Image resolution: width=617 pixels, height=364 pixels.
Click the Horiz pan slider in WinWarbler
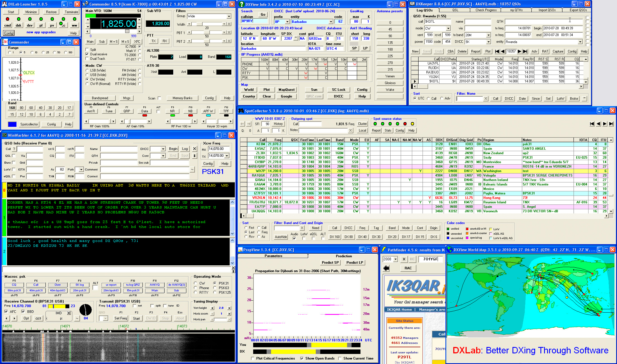[x=221, y=319]
